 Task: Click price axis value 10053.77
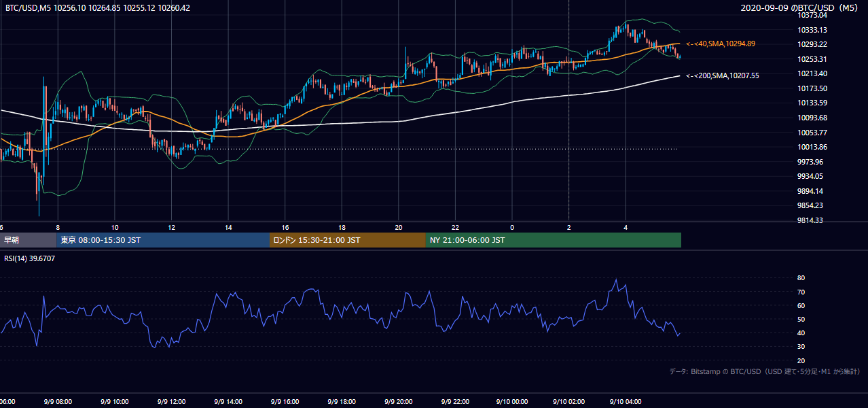click(812, 133)
